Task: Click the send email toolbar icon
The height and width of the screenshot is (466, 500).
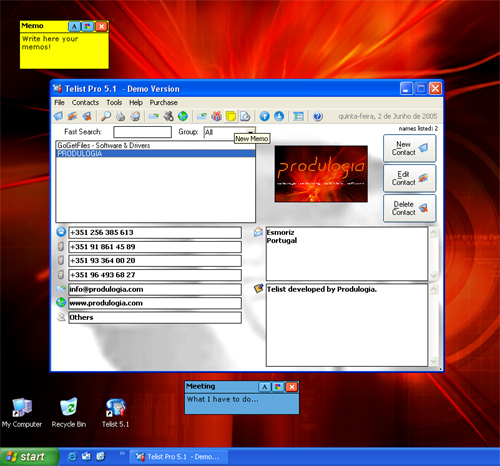Action: click(154, 116)
